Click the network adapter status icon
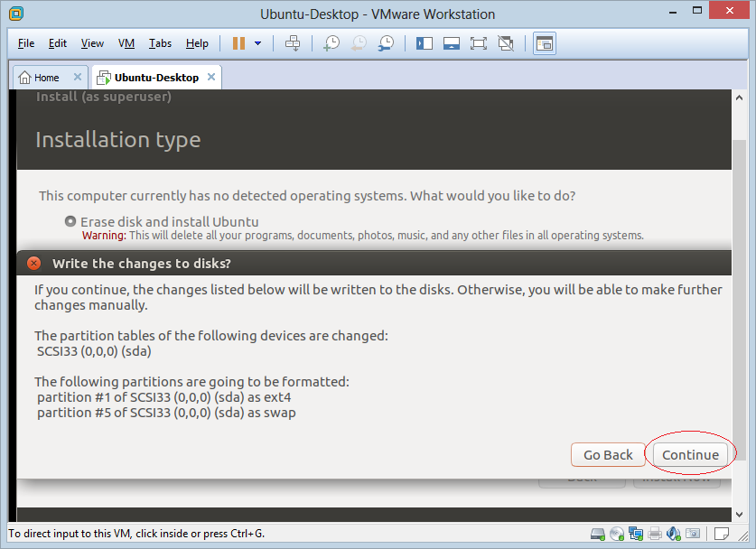 click(636, 534)
